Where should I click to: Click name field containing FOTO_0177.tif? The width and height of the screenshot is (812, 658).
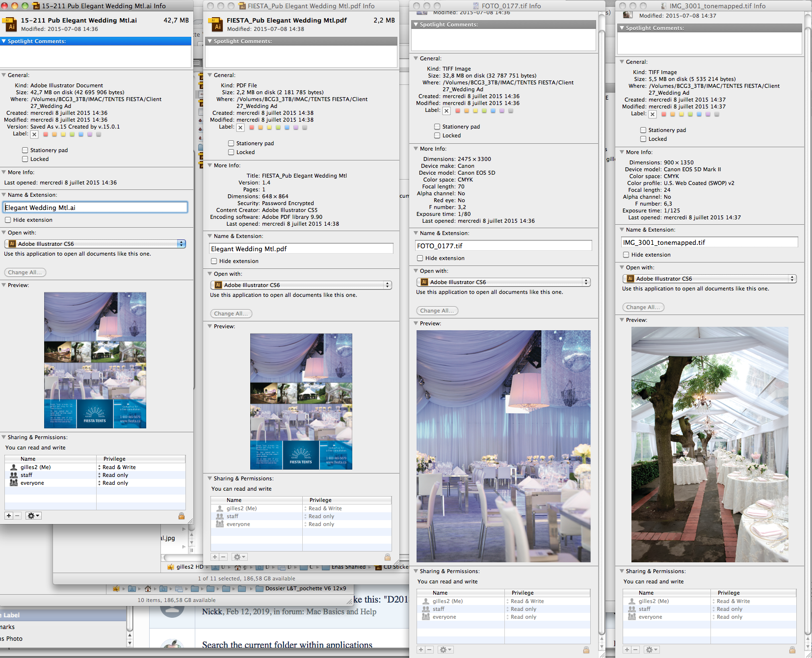pyautogui.click(x=503, y=246)
